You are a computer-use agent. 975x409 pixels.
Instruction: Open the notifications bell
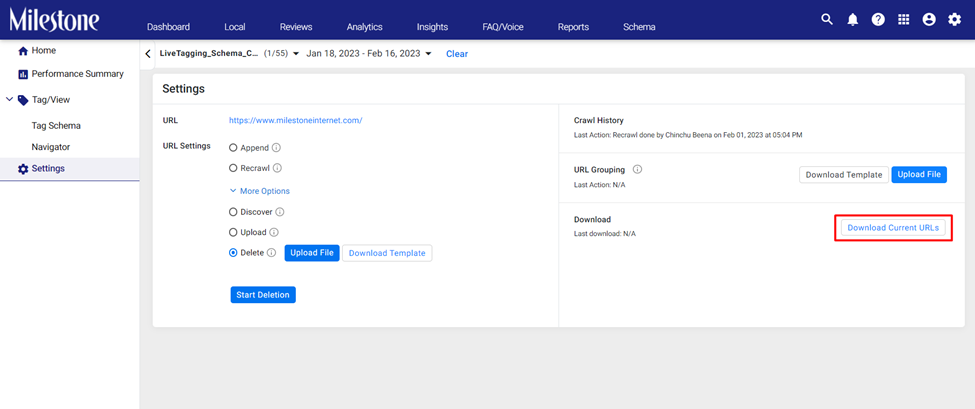[x=853, y=20]
